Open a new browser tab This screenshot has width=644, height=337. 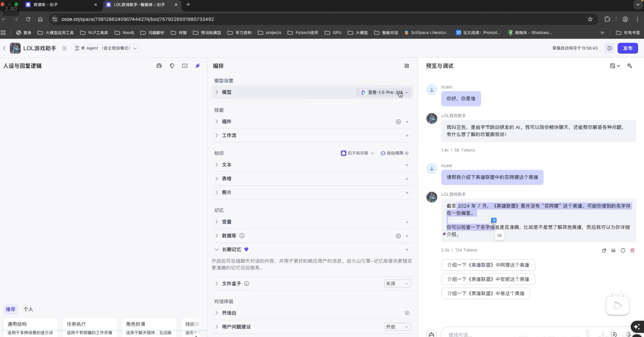[188, 5]
